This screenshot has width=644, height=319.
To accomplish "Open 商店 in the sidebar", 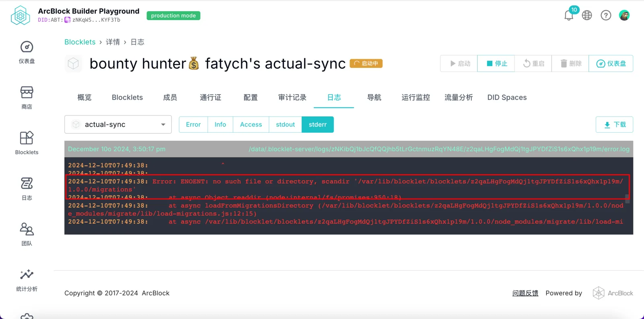I will tap(27, 98).
